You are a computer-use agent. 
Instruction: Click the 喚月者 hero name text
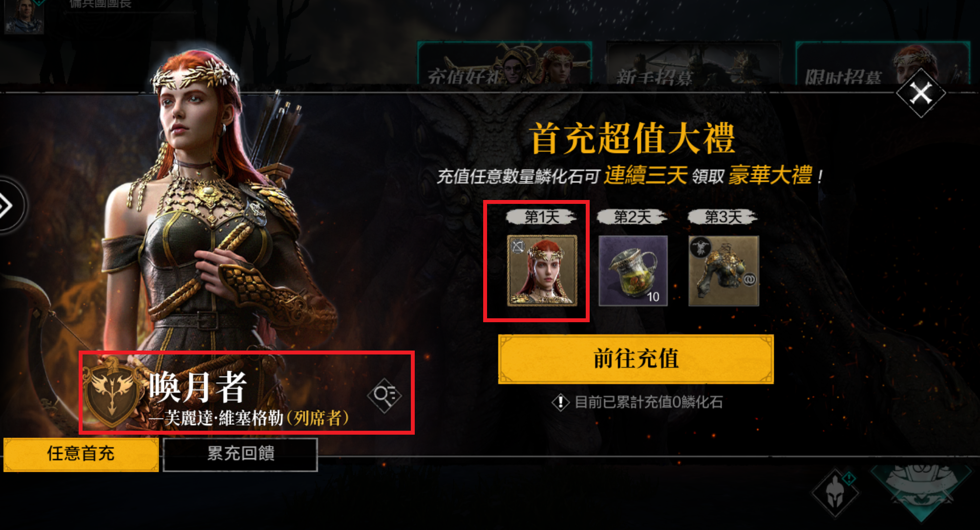click(198, 387)
